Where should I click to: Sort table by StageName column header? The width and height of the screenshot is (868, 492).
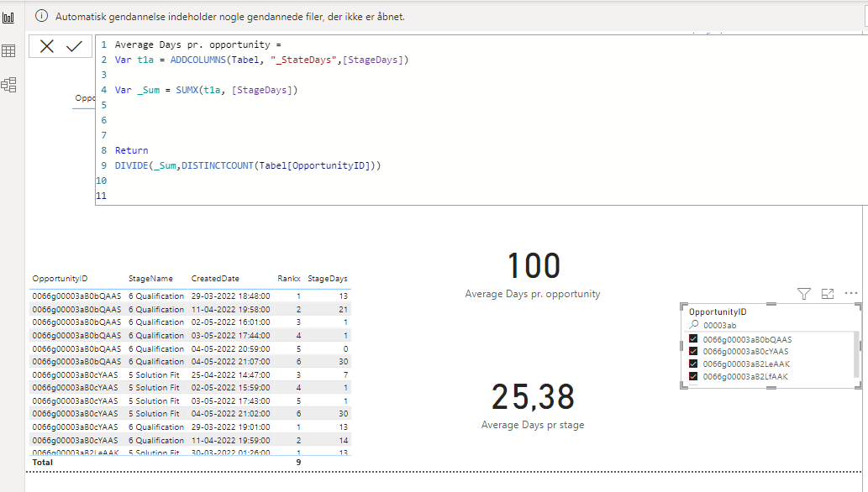coord(150,279)
